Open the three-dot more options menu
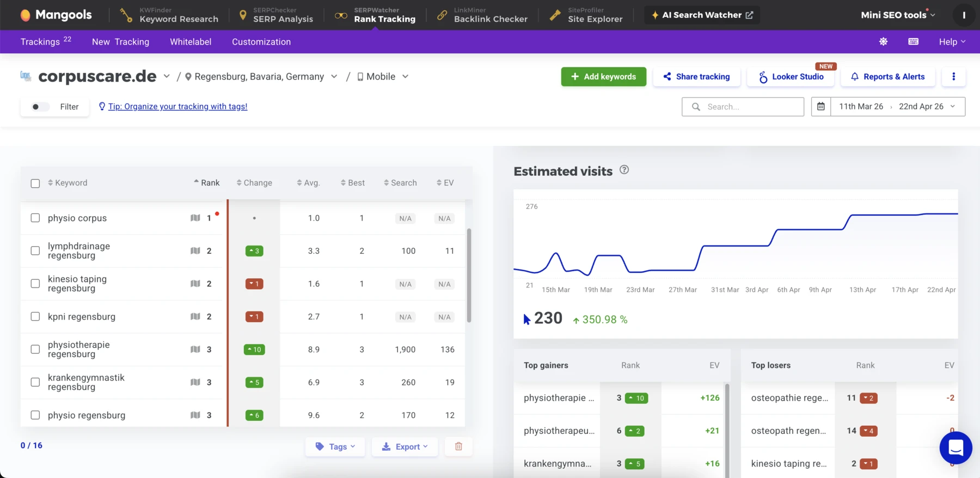 pyautogui.click(x=953, y=77)
